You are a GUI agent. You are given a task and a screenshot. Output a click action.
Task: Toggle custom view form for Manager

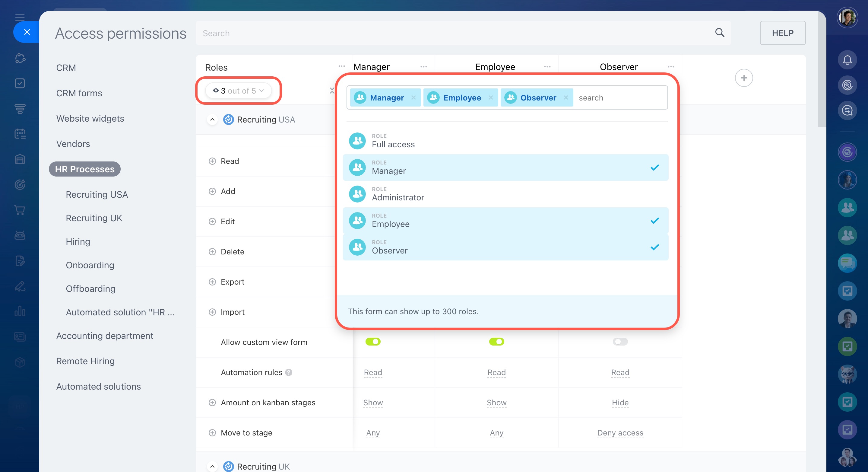pos(373,342)
